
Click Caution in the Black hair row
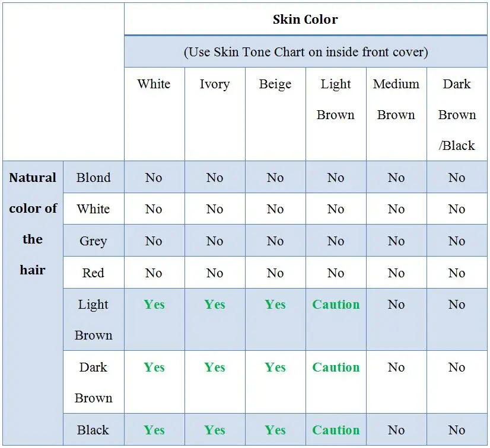pyautogui.click(x=336, y=430)
